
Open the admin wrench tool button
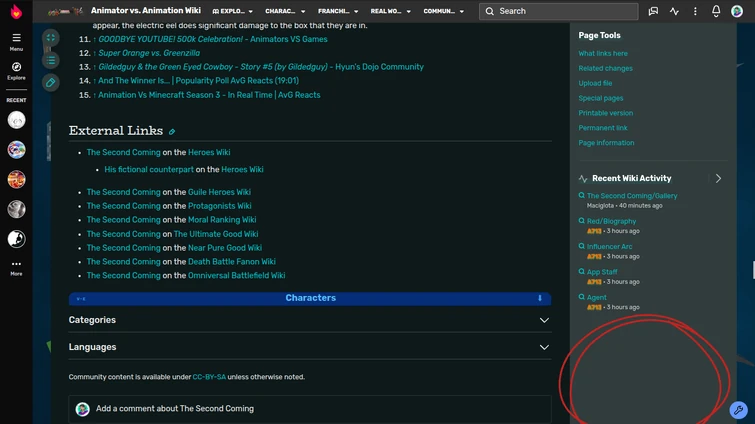(739, 410)
